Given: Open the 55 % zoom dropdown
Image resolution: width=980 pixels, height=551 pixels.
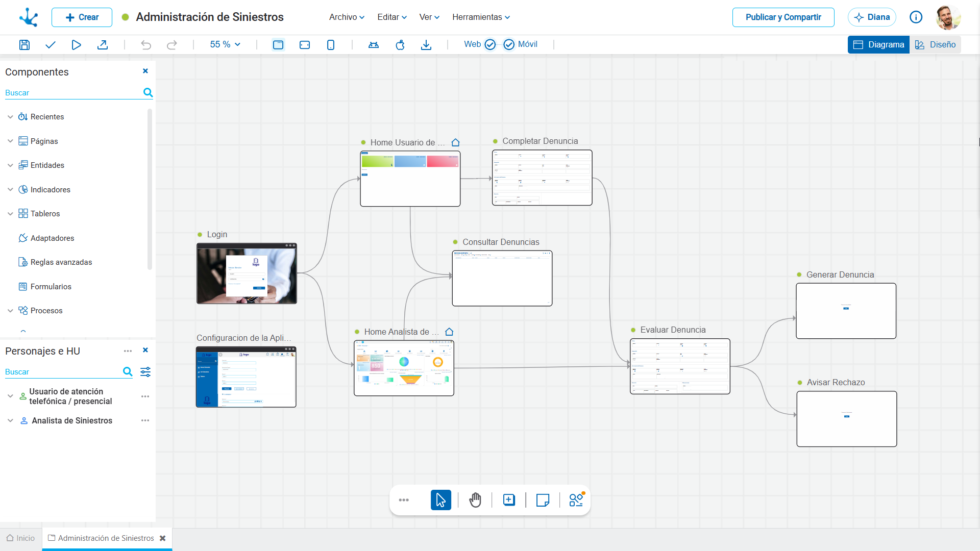Looking at the screenshot, I should (225, 44).
